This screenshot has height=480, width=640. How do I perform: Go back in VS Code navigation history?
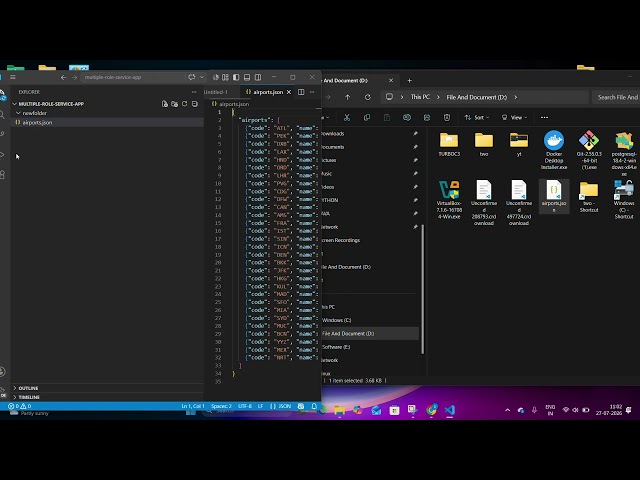coord(63,77)
